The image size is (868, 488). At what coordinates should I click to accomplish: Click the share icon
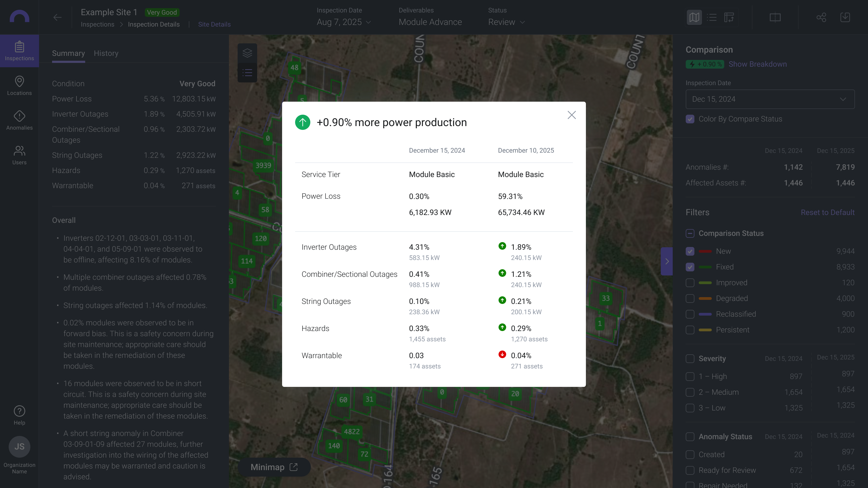[821, 17]
